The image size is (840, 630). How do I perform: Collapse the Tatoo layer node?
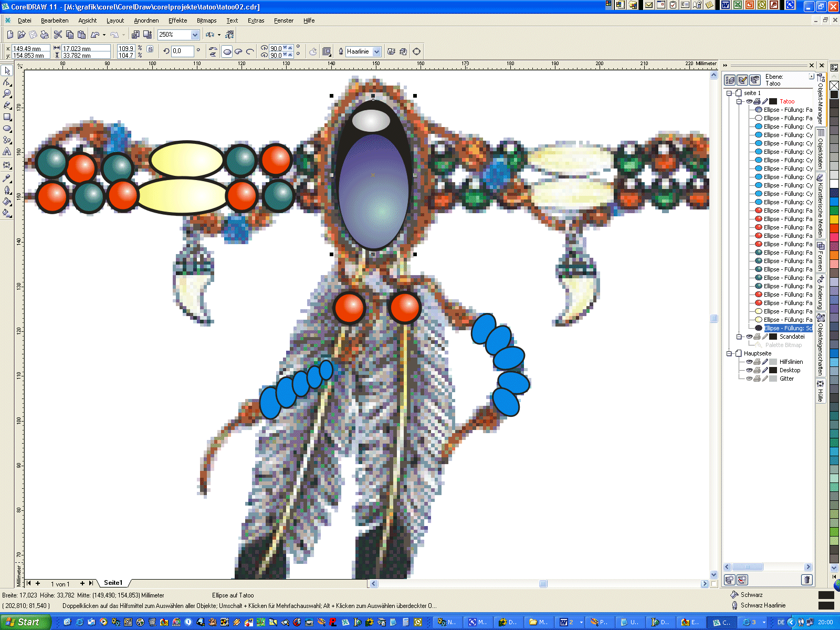point(739,101)
